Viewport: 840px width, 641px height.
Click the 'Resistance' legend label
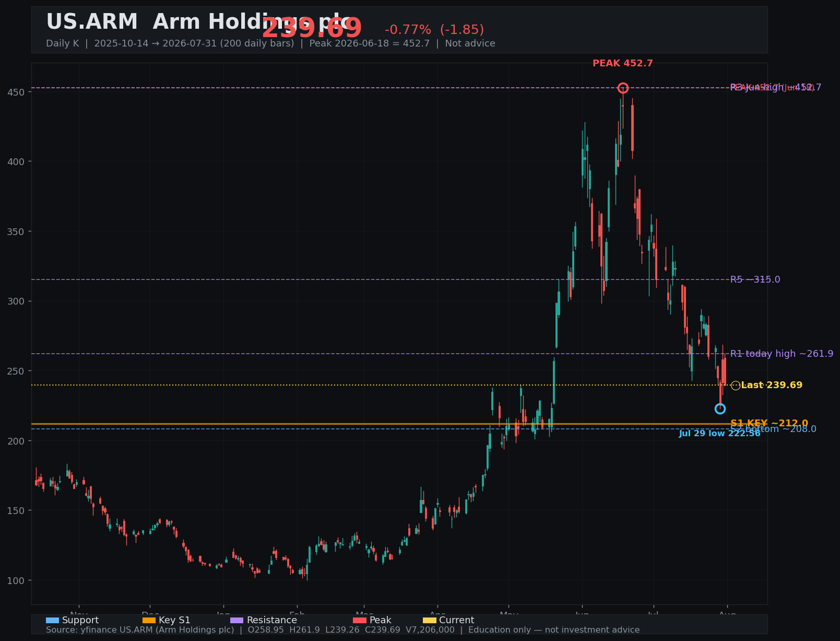(x=271, y=621)
